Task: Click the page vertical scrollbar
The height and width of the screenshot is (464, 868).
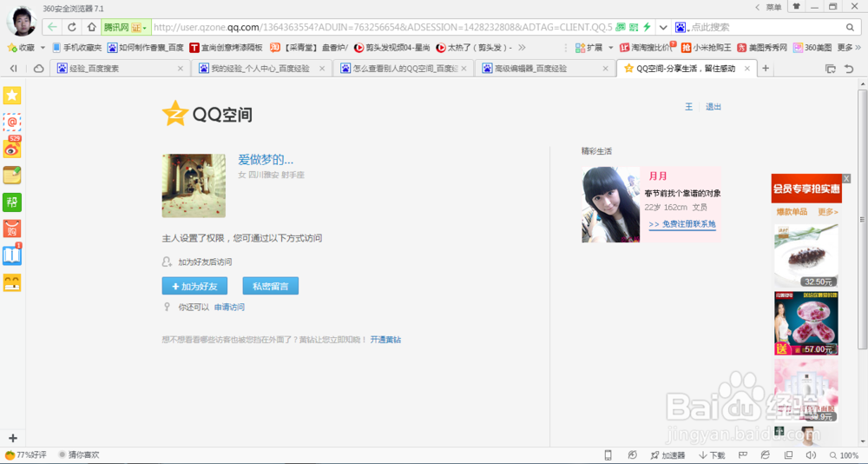Action: point(862,218)
